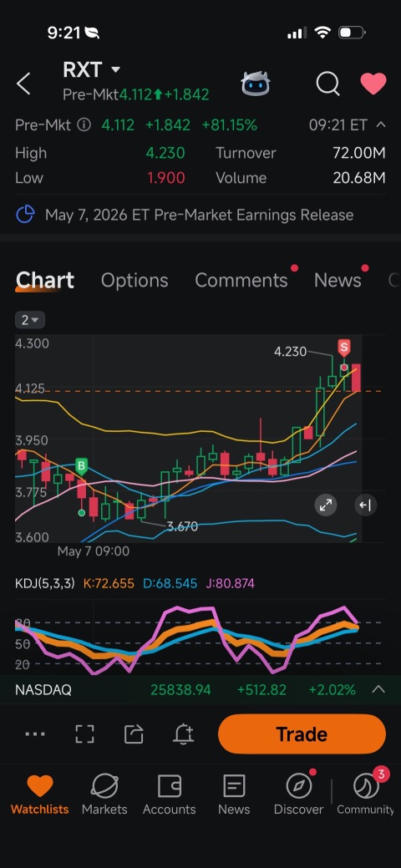Click the jump-to-latest candle arrow icon

[x=366, y=505]
